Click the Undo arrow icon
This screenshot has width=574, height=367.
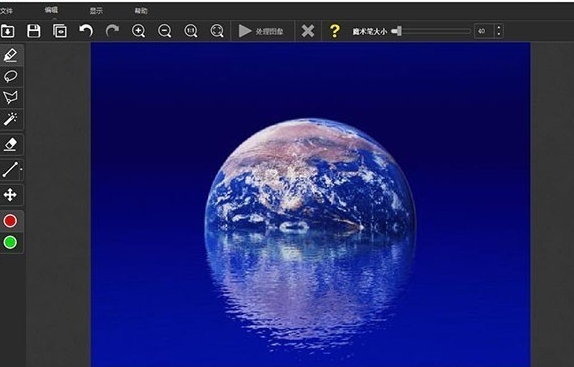[x=86, y=31]
